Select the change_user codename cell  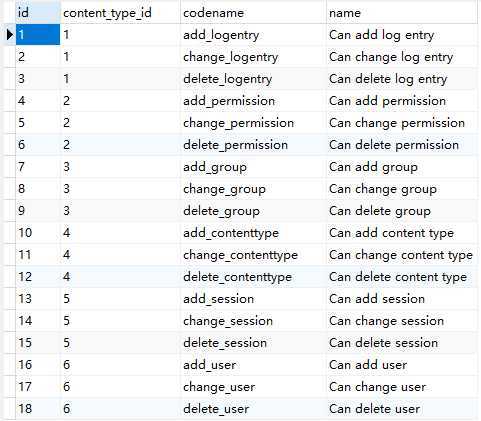(x=253, y=387)
